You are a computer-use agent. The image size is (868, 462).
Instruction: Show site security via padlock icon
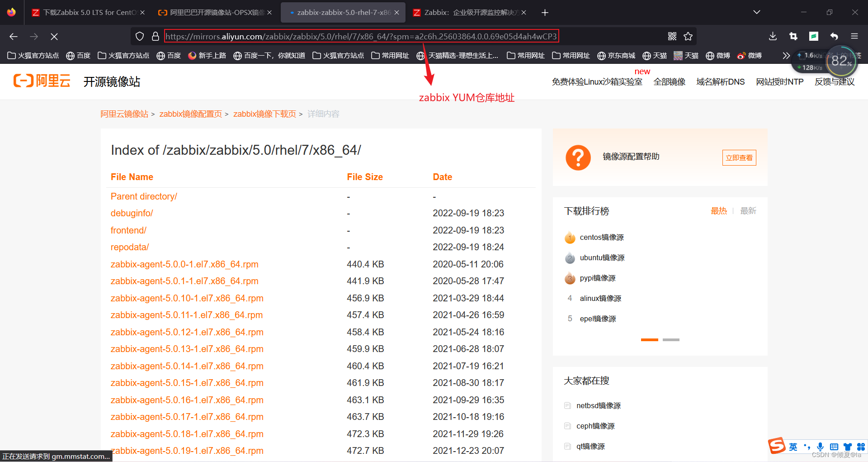coord(156,36)
